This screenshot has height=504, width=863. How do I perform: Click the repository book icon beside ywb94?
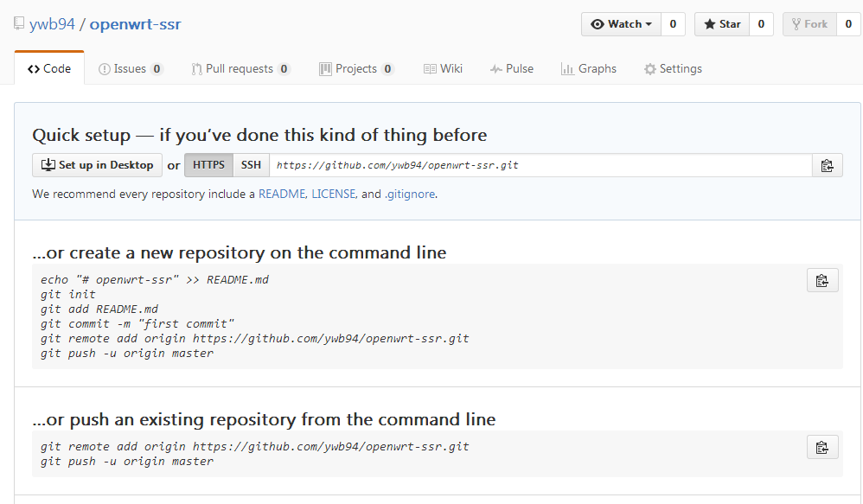coord(19,23)
